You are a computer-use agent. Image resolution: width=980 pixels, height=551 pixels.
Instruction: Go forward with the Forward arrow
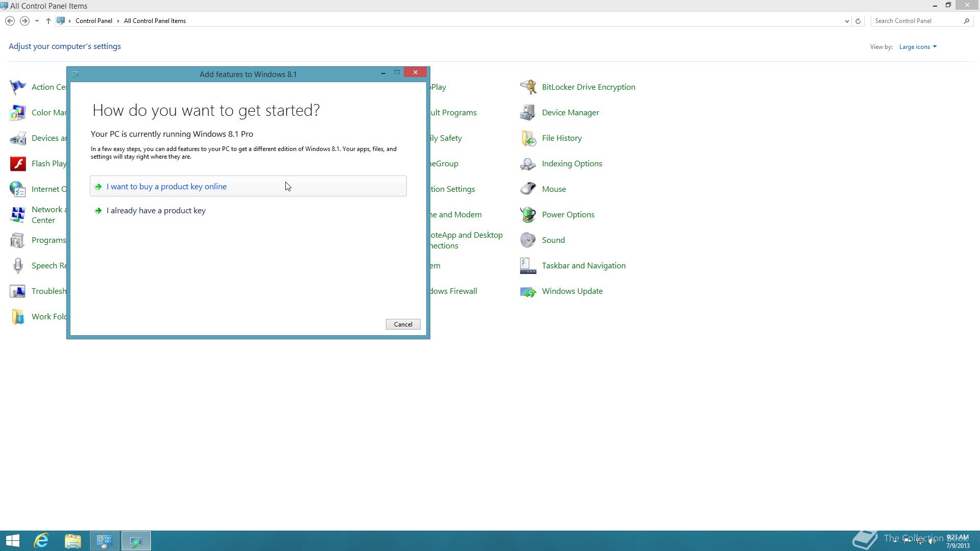coord(24,21)
